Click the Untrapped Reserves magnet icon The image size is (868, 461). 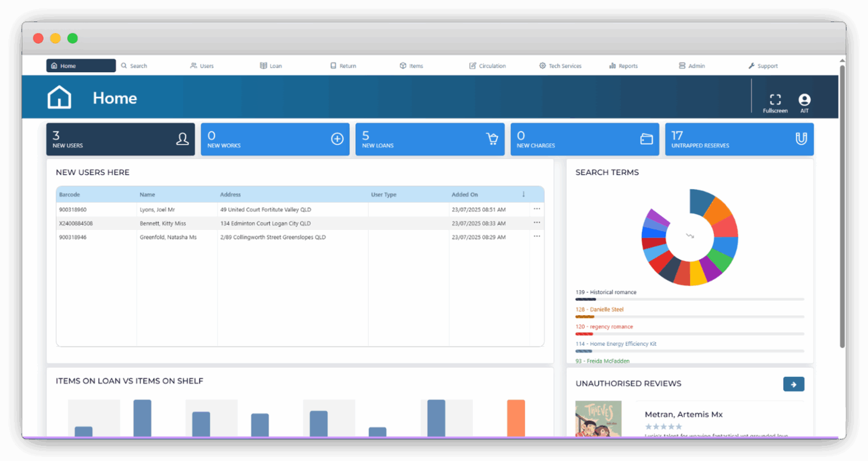[801, 139]
